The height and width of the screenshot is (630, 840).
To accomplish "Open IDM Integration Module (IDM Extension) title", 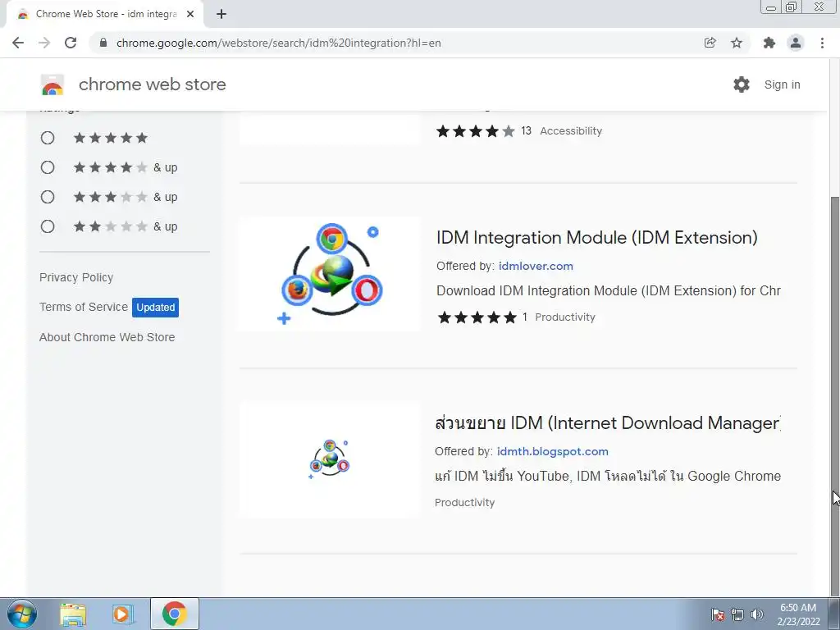I will click(x=597, y=237).
